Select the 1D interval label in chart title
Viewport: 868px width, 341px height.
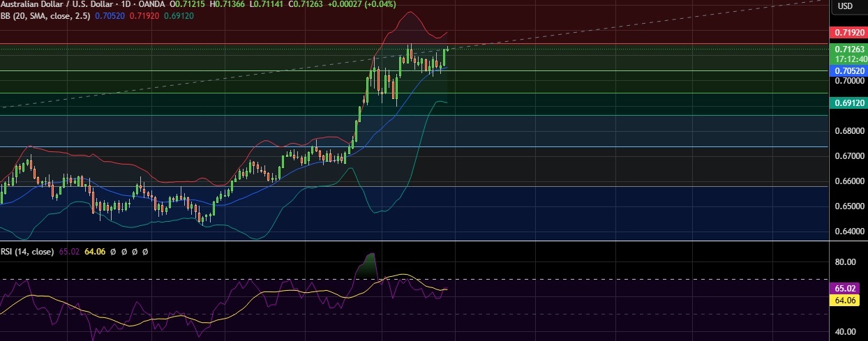pos(126,4)
